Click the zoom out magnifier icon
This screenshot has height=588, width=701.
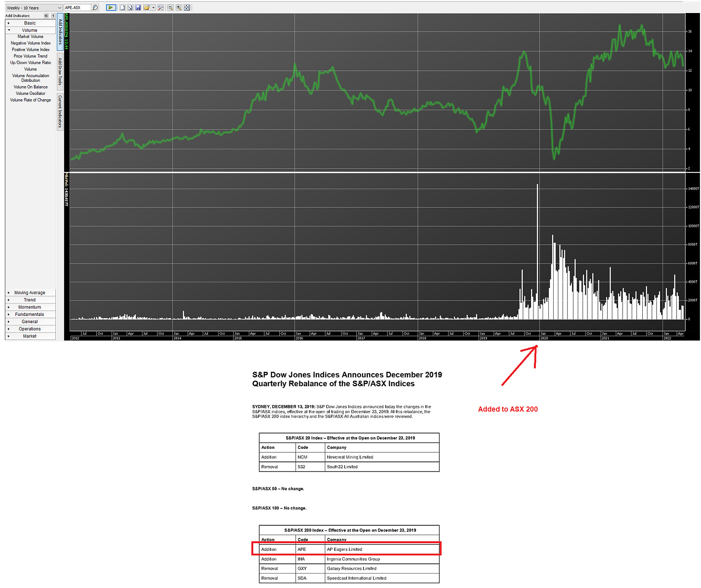(170, 8)
